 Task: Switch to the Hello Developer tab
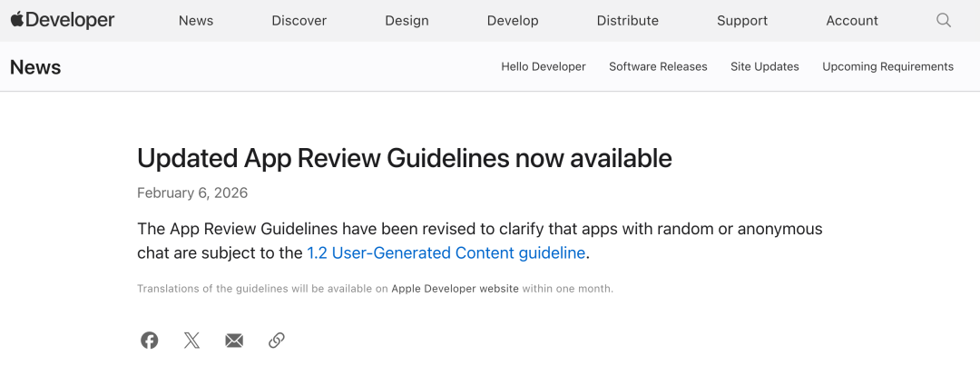(x=544, y=66)
